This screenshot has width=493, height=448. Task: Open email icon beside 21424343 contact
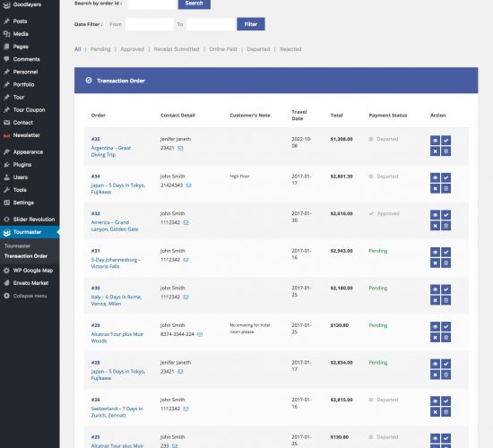[x=188, y=185]
